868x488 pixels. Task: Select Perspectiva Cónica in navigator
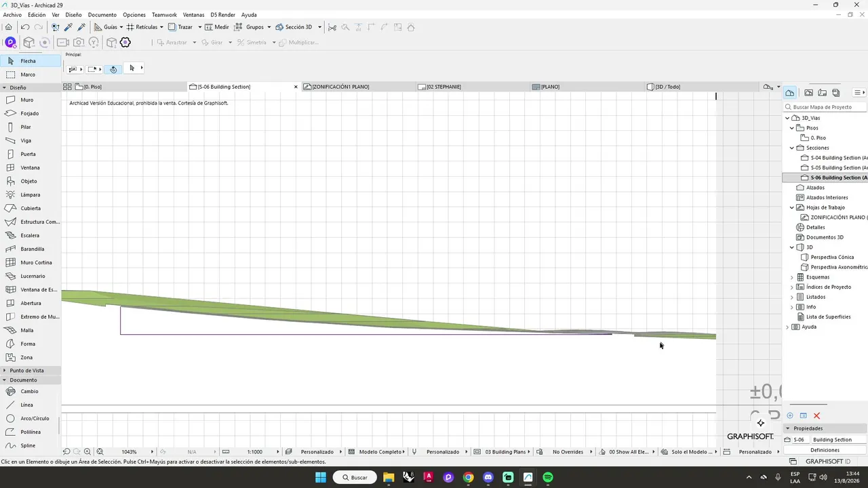pyautogui.click(x=827, y=257)
